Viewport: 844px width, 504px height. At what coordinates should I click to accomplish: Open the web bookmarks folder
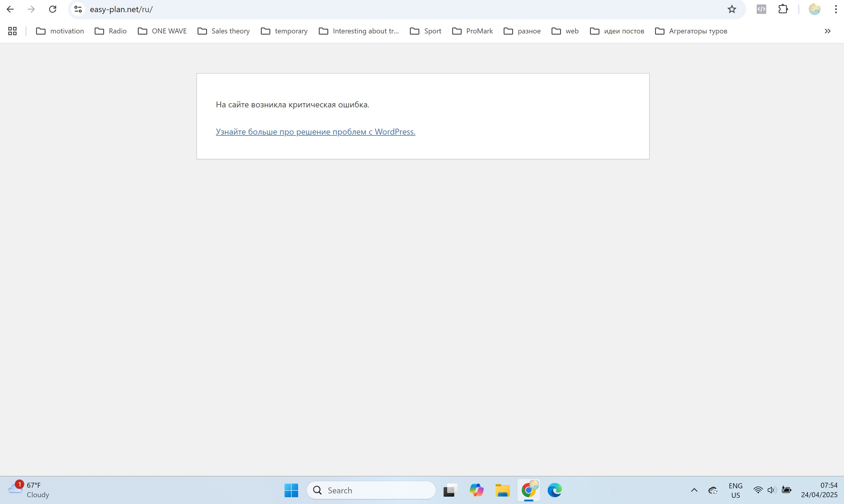[565, 31]
